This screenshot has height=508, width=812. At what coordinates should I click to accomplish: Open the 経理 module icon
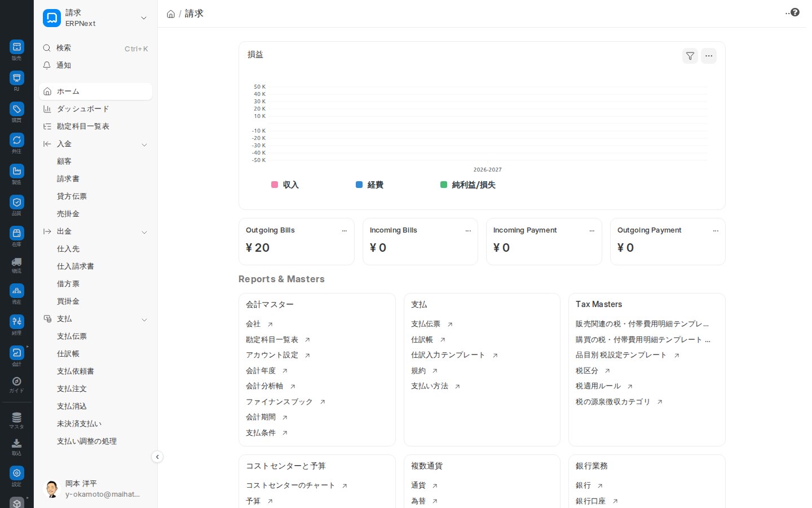[x=16, y=322]
